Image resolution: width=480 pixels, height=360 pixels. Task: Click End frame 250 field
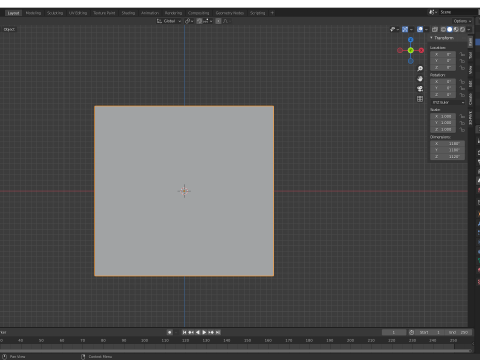(x=459, y=332)
